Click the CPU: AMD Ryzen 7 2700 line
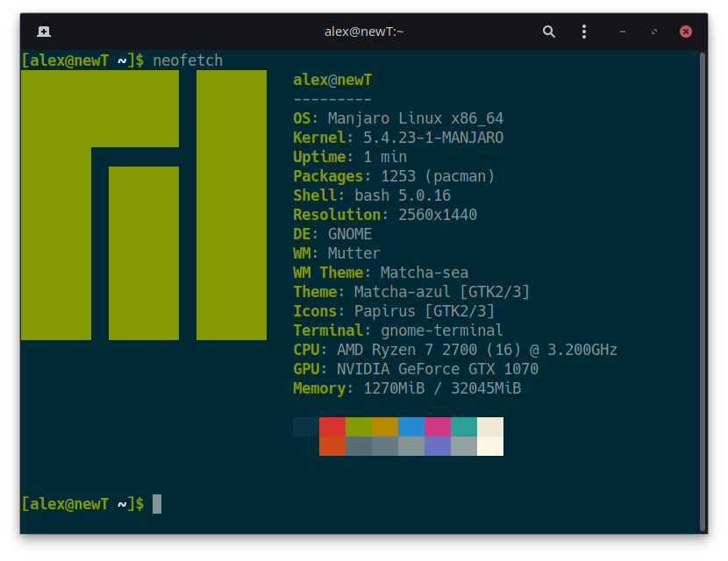The width and height of the screenshot is (728, 561). [455, 350]
